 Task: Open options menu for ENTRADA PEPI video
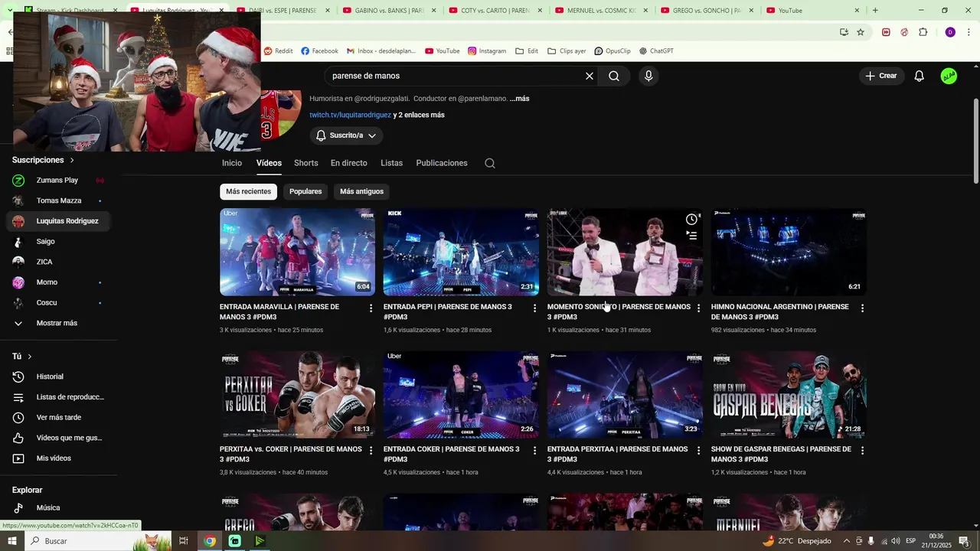coord(535,308)
